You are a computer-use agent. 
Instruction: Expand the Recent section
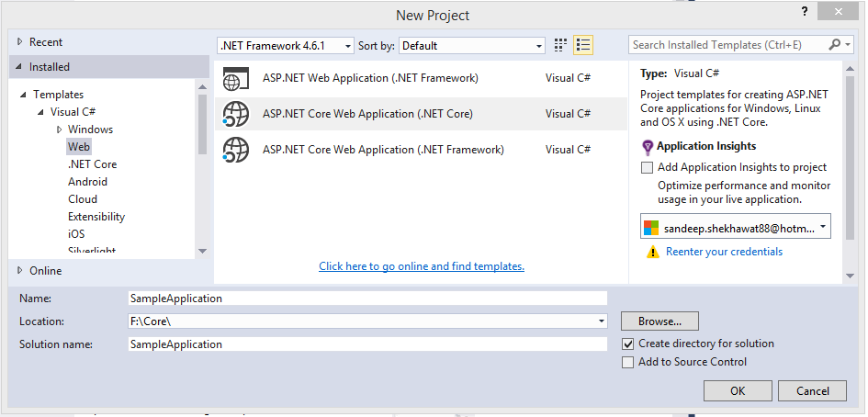(20, 41)
